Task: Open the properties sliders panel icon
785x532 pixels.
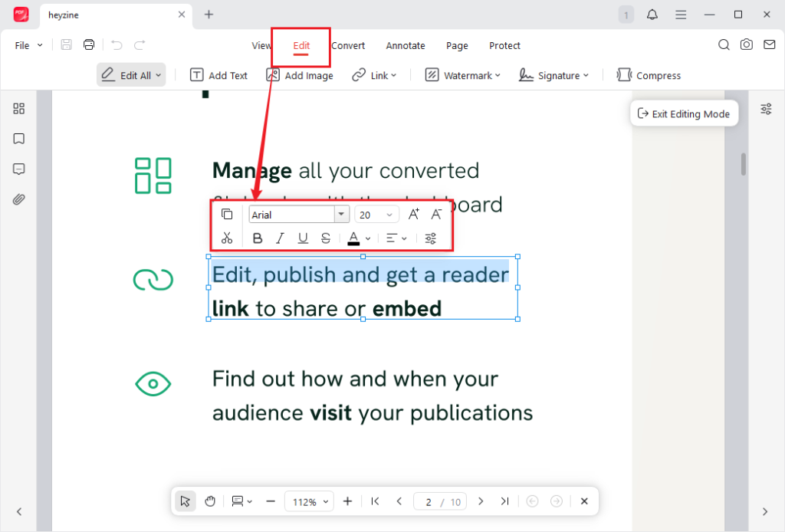Action: coord(766,109)
